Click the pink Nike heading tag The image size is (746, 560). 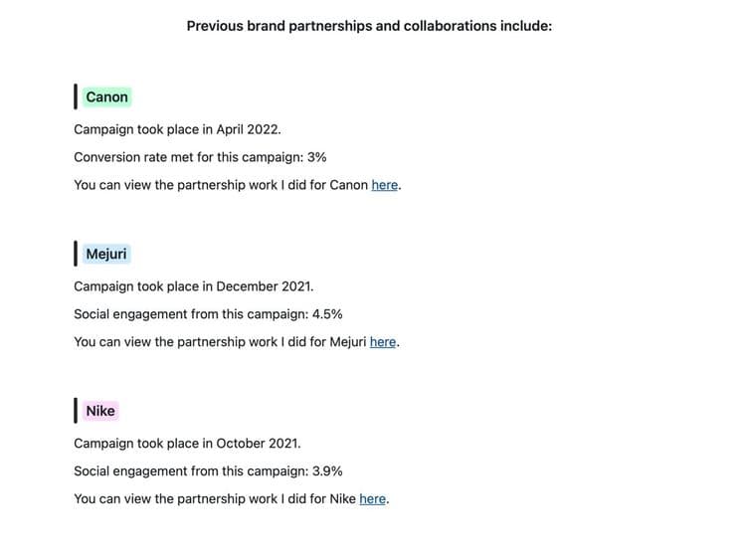(x=100, y=411)
